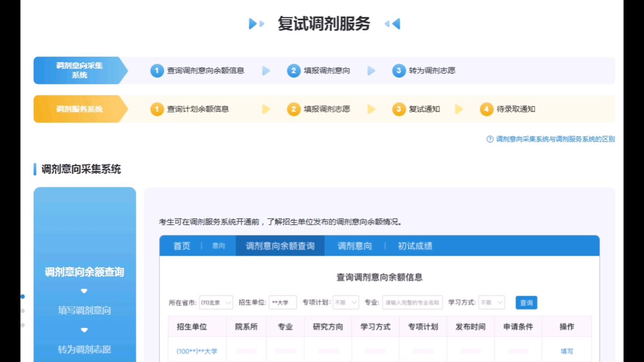Click orange step 3 icon beside 复试通知

click(x=399, y=109)
